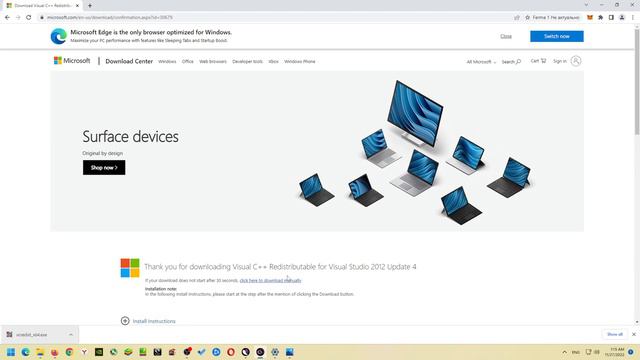Click the Sign in account icon
Image resolution: width=640 pixels, height=360 pixels.
[x=576, y=61]
